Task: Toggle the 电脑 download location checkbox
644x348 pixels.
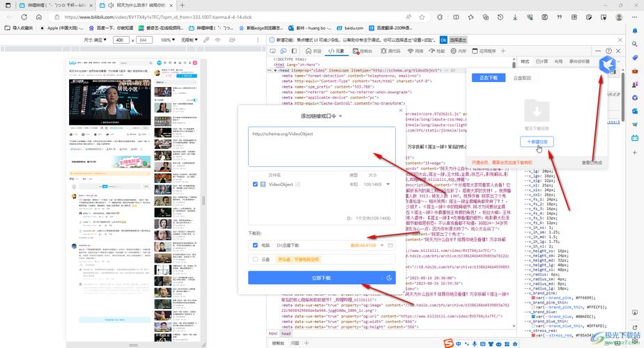Action: pos(256,245)
